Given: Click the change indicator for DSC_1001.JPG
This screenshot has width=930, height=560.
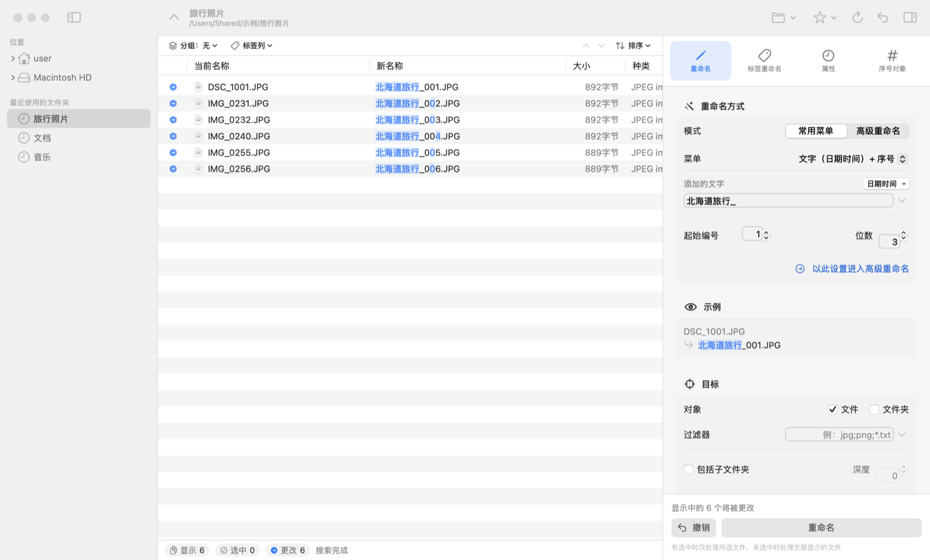Looking at the screenshot, I should (x=173, y=87).
